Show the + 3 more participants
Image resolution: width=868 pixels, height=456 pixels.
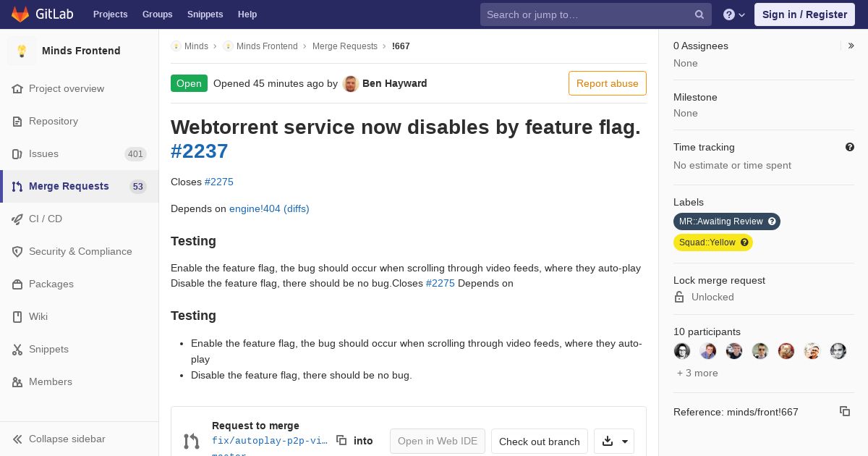697,373
